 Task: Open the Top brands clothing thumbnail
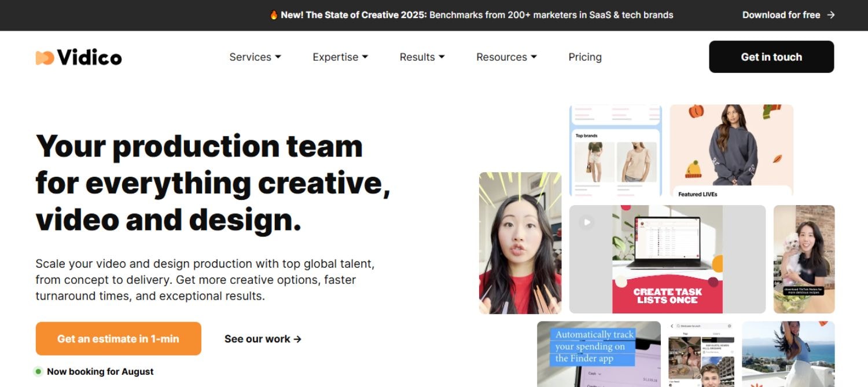[x=616, y=151]
